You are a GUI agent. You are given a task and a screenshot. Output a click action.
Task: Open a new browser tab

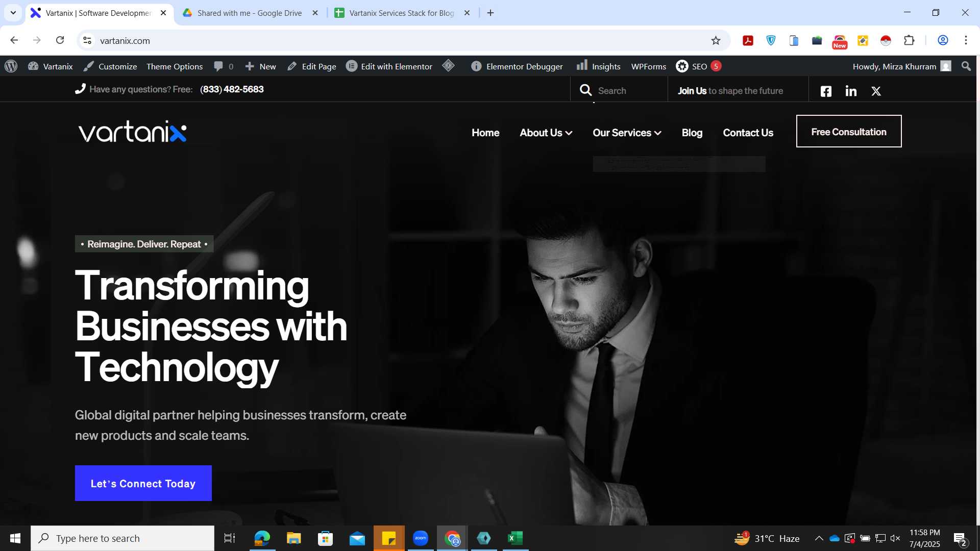point(491,13)
